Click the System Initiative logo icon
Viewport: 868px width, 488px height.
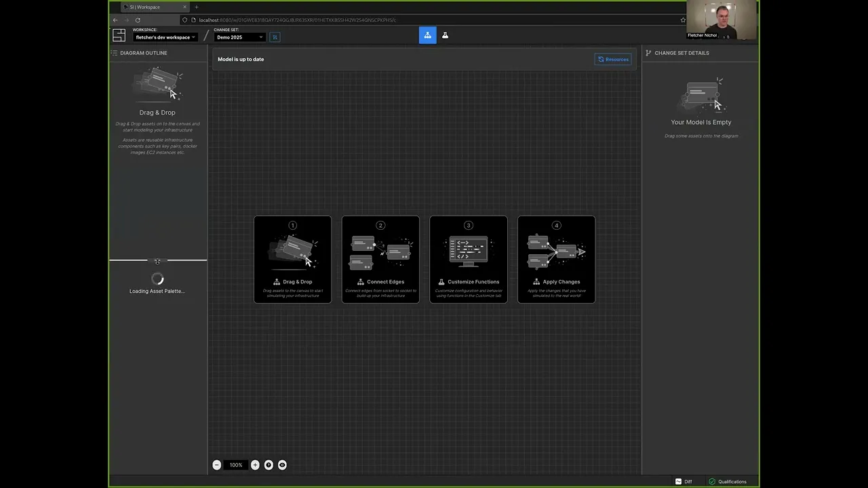119,35
